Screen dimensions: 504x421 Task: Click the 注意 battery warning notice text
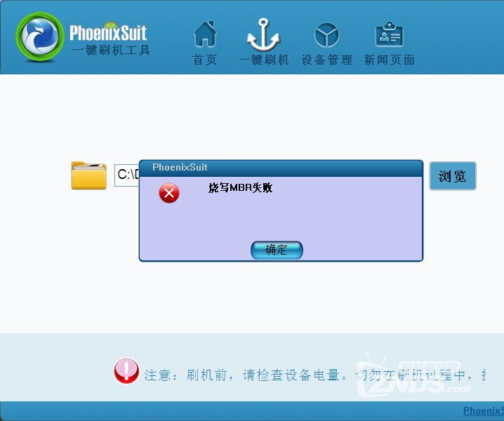[314, 375]
